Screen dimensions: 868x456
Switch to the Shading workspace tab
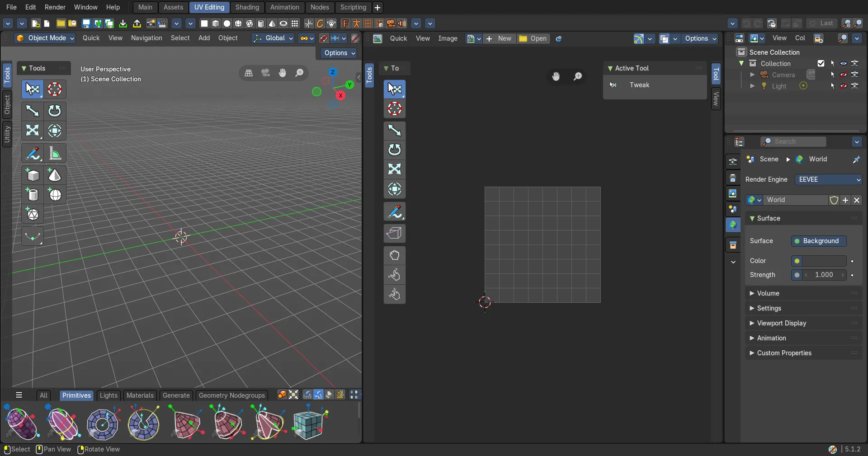pos(247,7)
